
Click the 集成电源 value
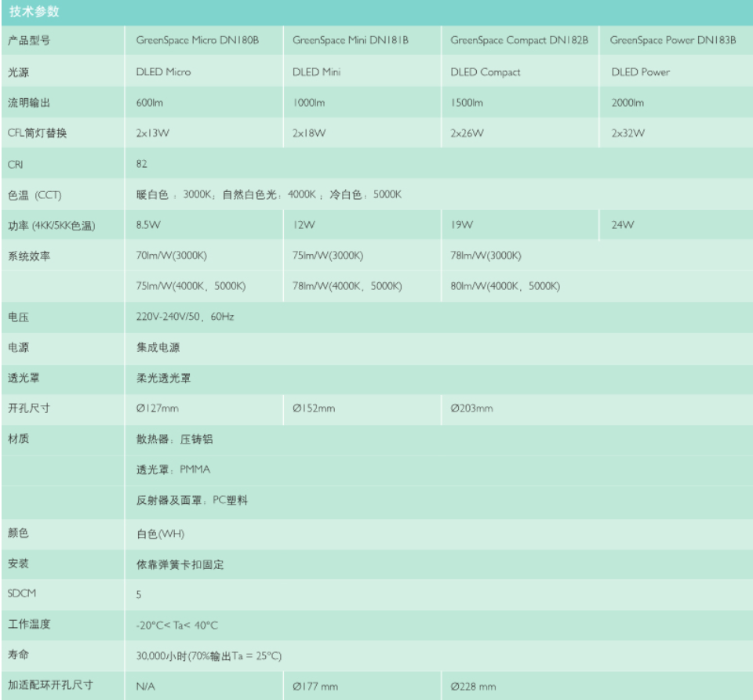158,347
